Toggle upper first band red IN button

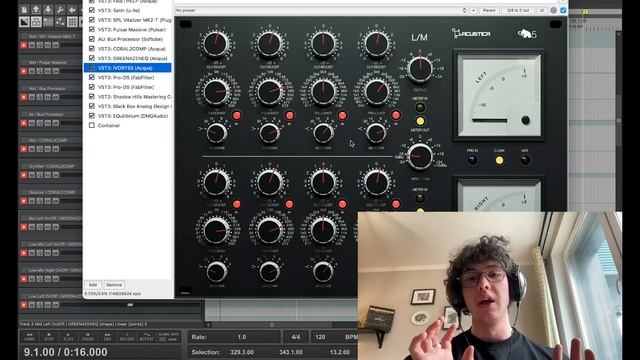236,116
